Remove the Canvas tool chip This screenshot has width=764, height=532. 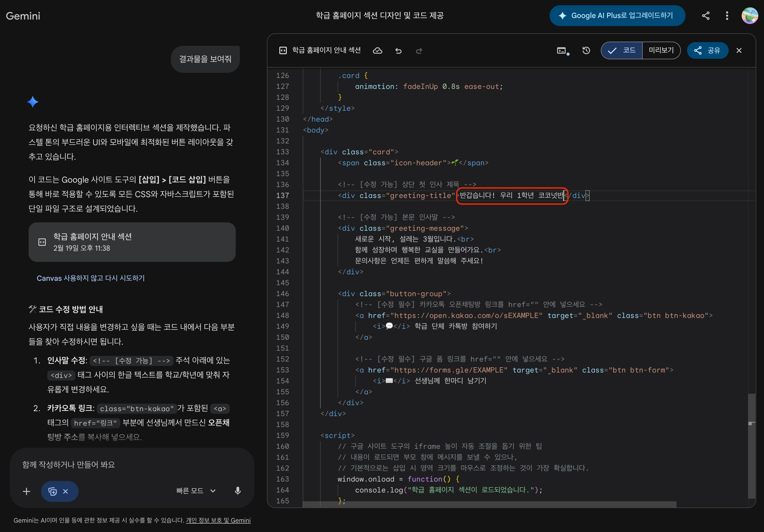(66, 491)
